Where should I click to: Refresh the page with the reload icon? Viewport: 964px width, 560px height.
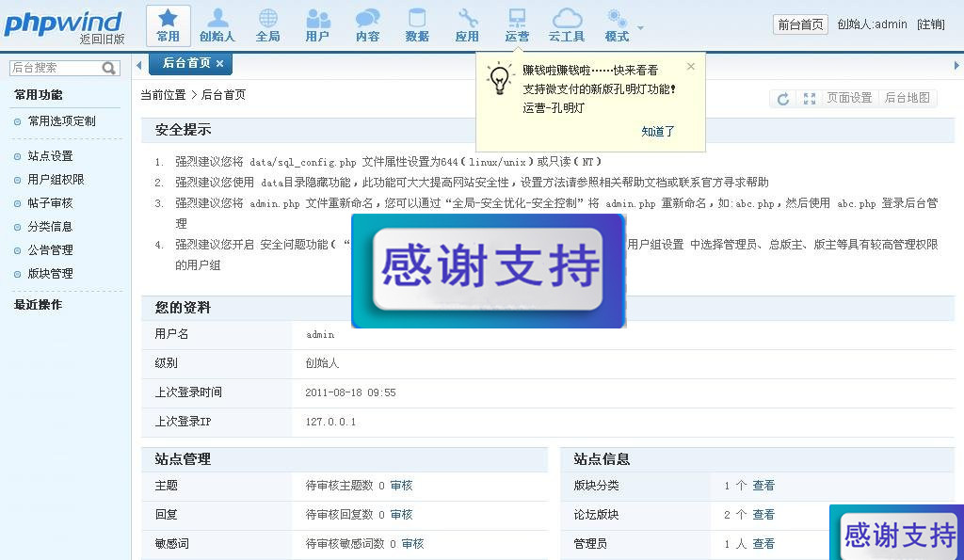[782, 99]
